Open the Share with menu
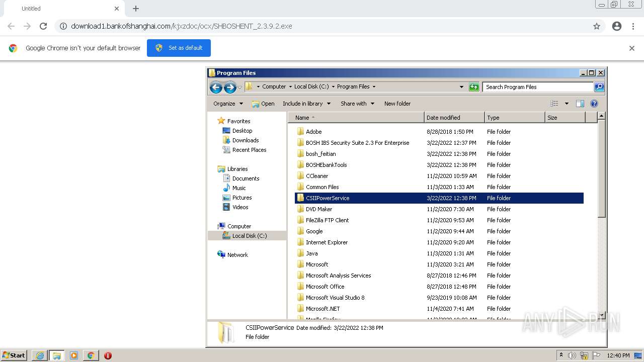The image size is (644, 362). (x=357, y=104)
